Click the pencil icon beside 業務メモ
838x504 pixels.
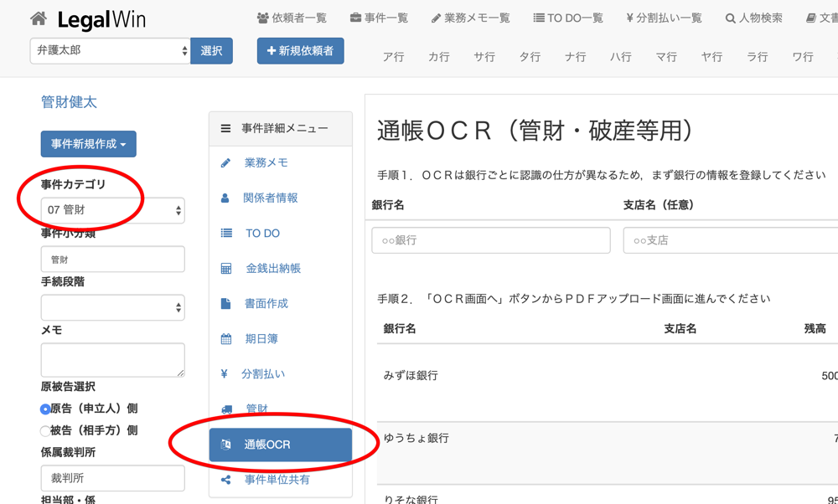(x=225, y=163)
